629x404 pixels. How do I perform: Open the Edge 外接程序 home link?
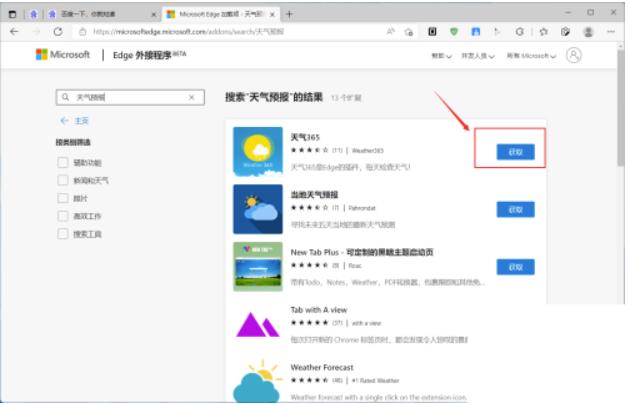click(x=149, y=55)
